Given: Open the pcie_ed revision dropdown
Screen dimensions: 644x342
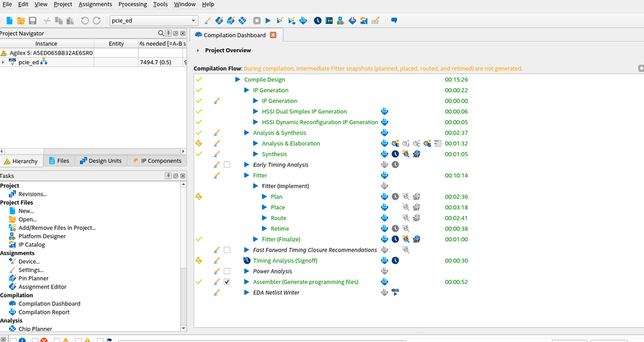Looking at the screenshot, I should tap(193, 21).
